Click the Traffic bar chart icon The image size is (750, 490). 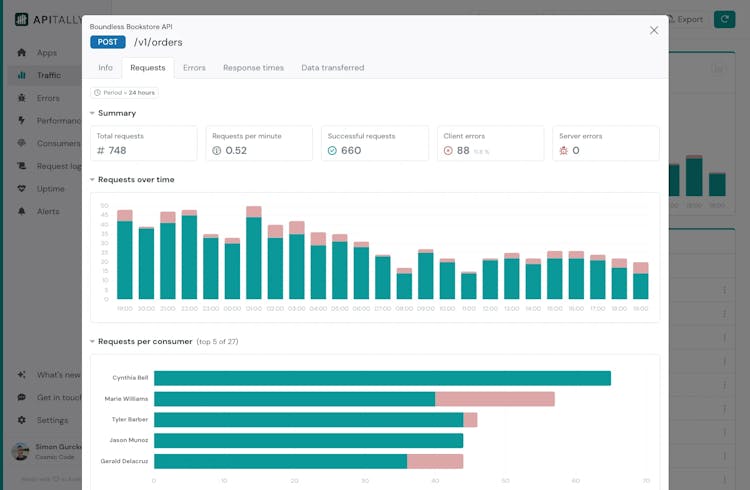pyautogui.click(x=22, y=75)
